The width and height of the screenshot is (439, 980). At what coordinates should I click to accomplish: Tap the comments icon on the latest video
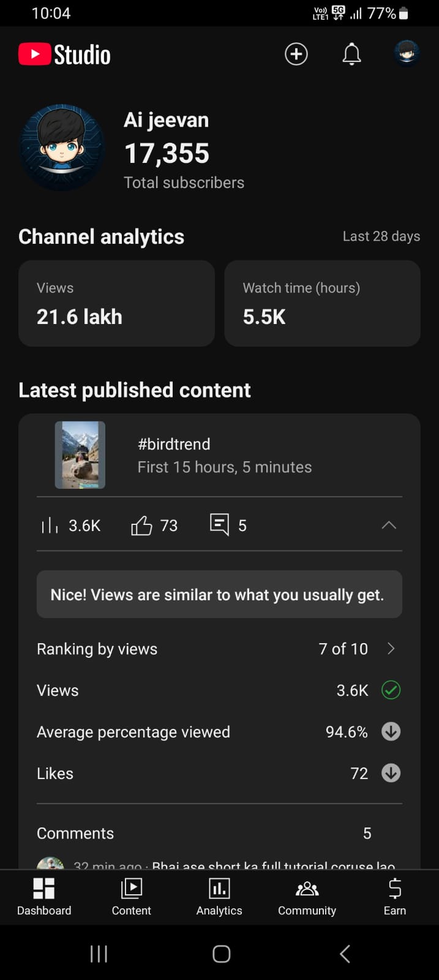(219, 525)
